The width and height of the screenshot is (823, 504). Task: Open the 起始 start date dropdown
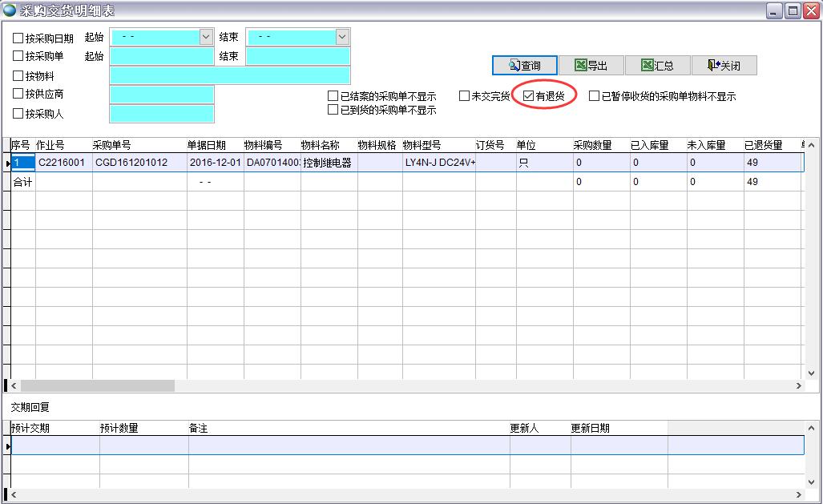(x=206, y=37)
